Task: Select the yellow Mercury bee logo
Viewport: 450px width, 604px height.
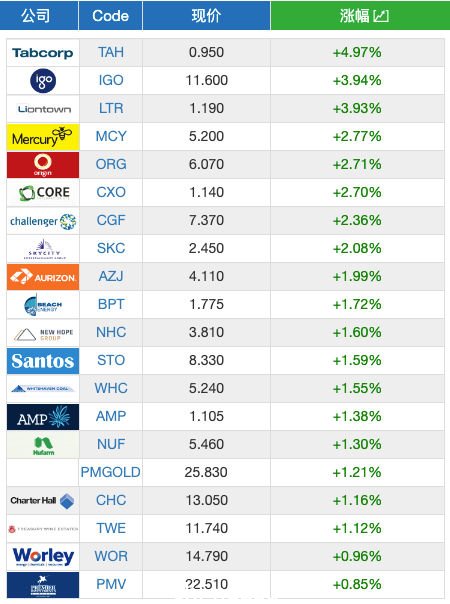Action: click(43, 137)
